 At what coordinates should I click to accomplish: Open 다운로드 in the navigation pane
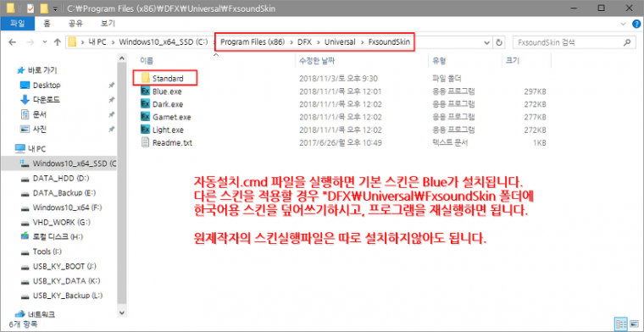(47, 100)
